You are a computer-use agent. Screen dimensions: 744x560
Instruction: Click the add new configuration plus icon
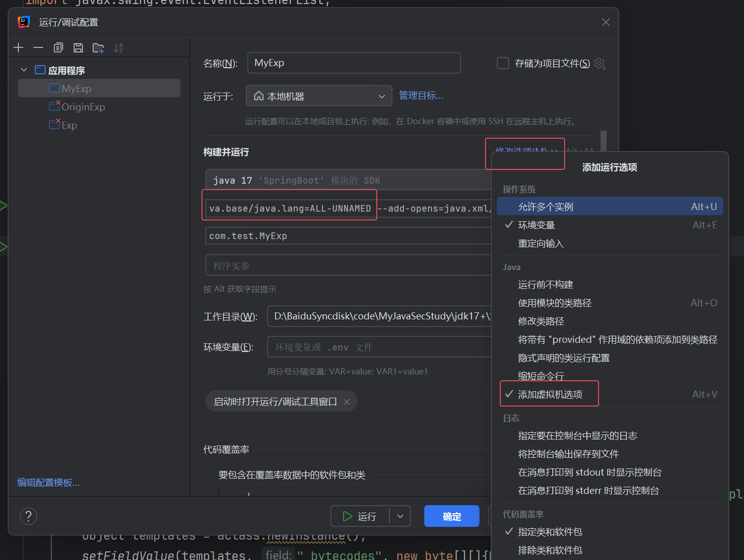pos(19,48)
